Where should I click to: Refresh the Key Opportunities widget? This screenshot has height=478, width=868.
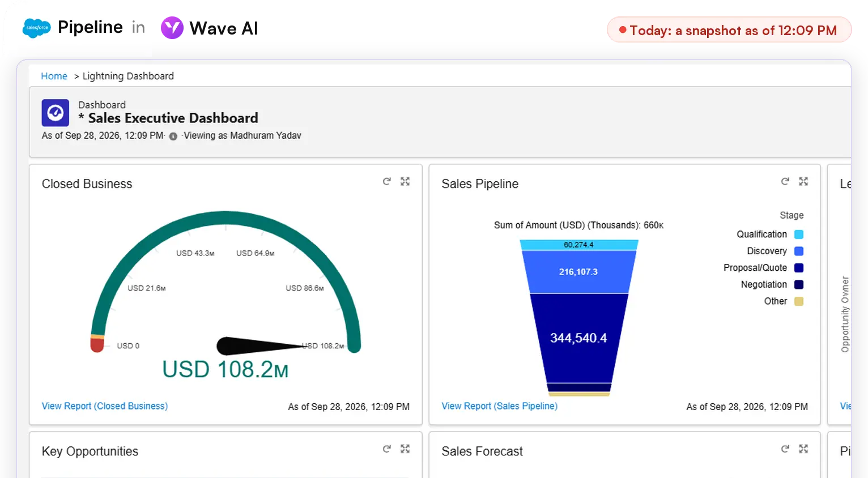387,449
